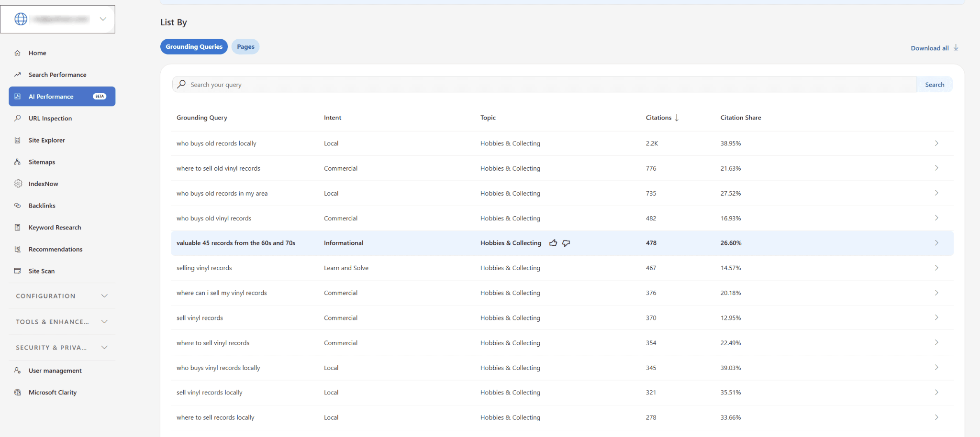Image resolution: width=980 pixels, height=437 pixels.
Task: Click the 39.03% citation share value
Action: coord(731,368)
